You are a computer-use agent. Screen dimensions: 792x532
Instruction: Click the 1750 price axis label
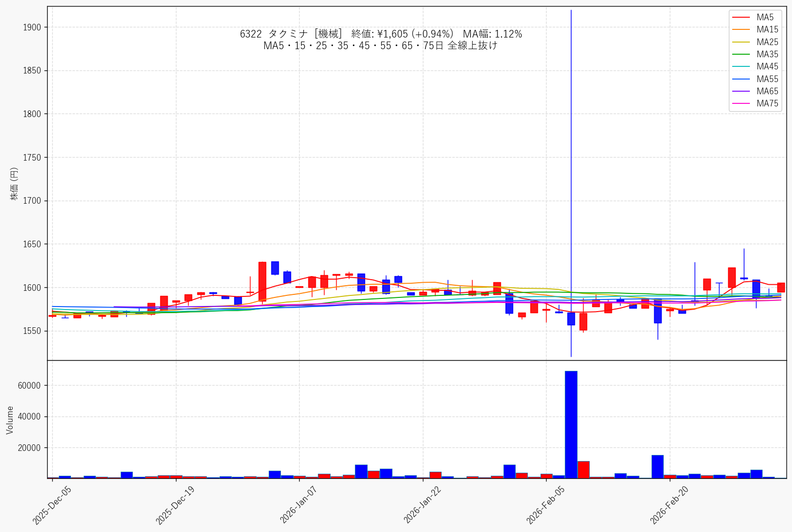[32, 158]
